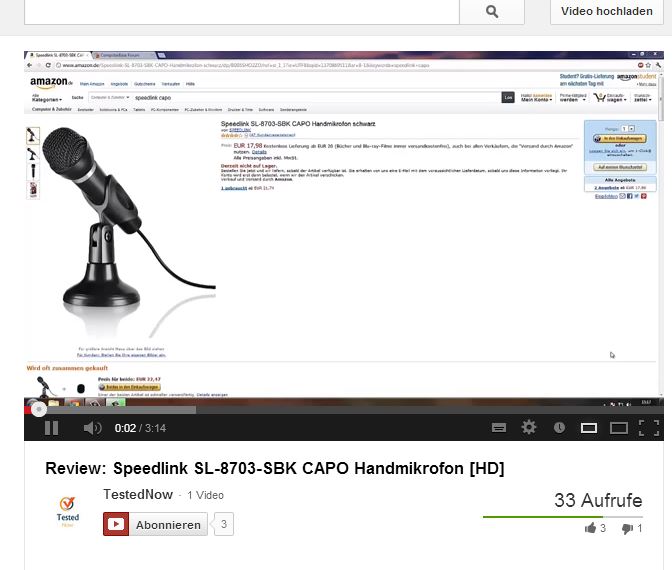Click the yellow add-to-cart button on Amazon

(620, 138)
